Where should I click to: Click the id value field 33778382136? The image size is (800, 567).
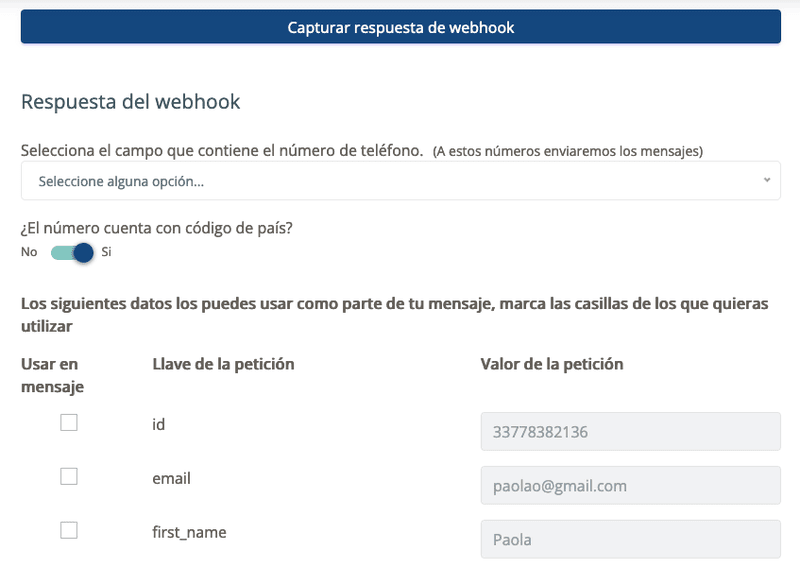[631, 432]
